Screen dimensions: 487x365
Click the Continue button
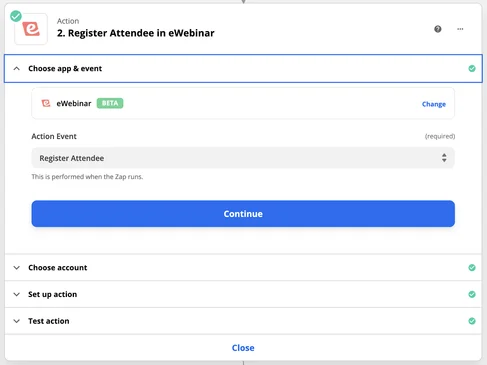(x=243, y=214)
